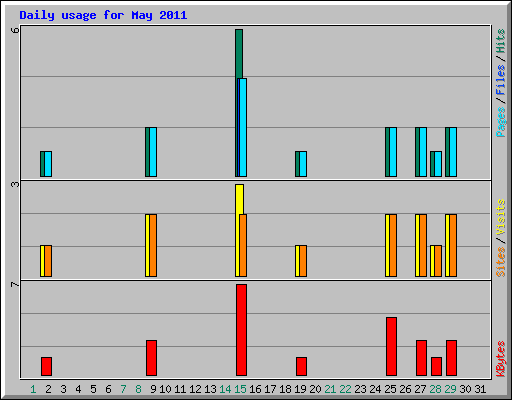Click the y-axis value 6 for Hits

[x=15, y=31]
